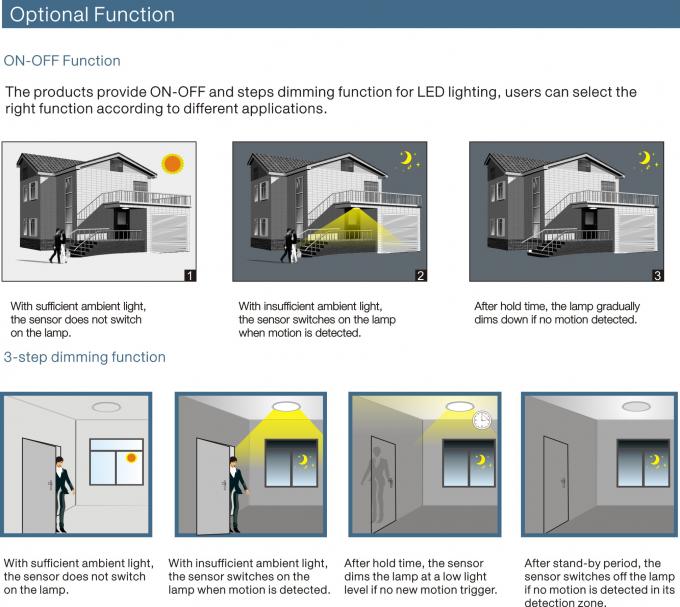Click the 3-step dimming function heading
Screen dimensions: 680x607
pyautogui.click(x=85, y=357)
